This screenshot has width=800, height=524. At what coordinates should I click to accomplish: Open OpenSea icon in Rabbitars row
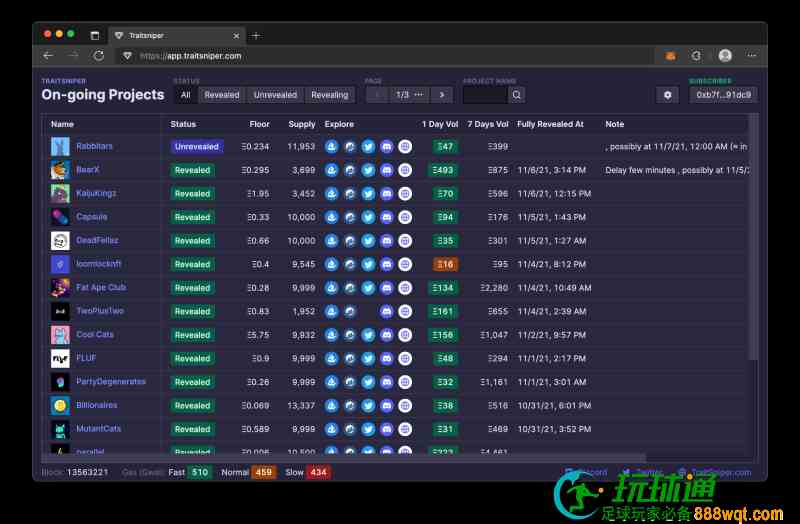coord(332,147)
